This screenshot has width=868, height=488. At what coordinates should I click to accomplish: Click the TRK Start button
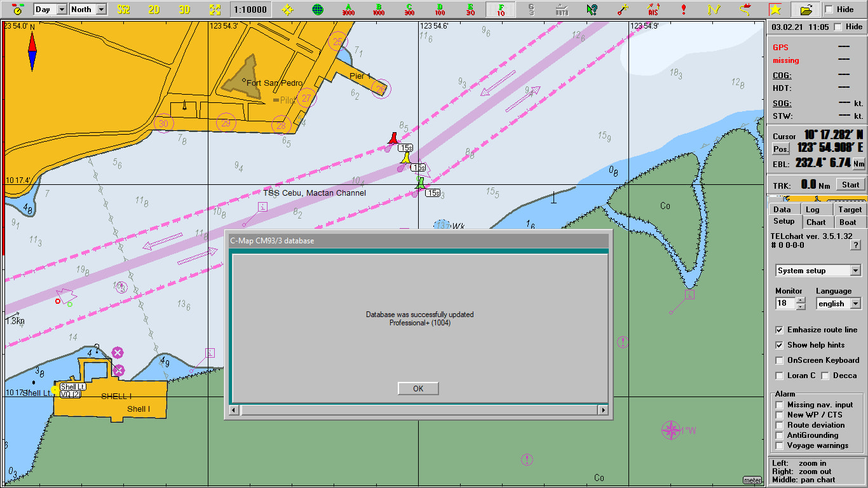click(850, 185)
